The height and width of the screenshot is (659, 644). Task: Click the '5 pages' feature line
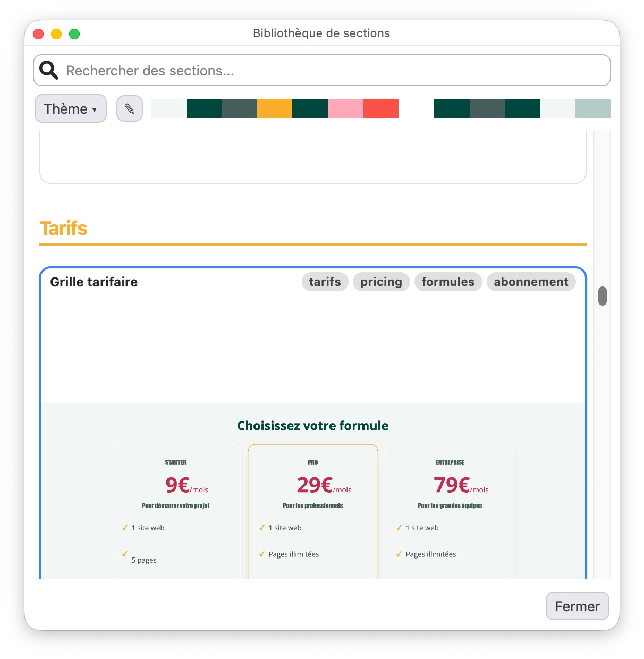(144, 560)
